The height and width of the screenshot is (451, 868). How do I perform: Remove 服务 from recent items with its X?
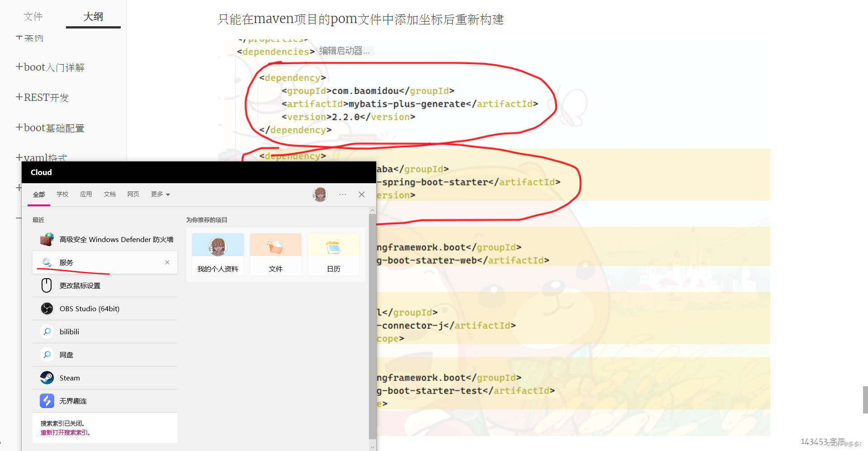point(167,262)
